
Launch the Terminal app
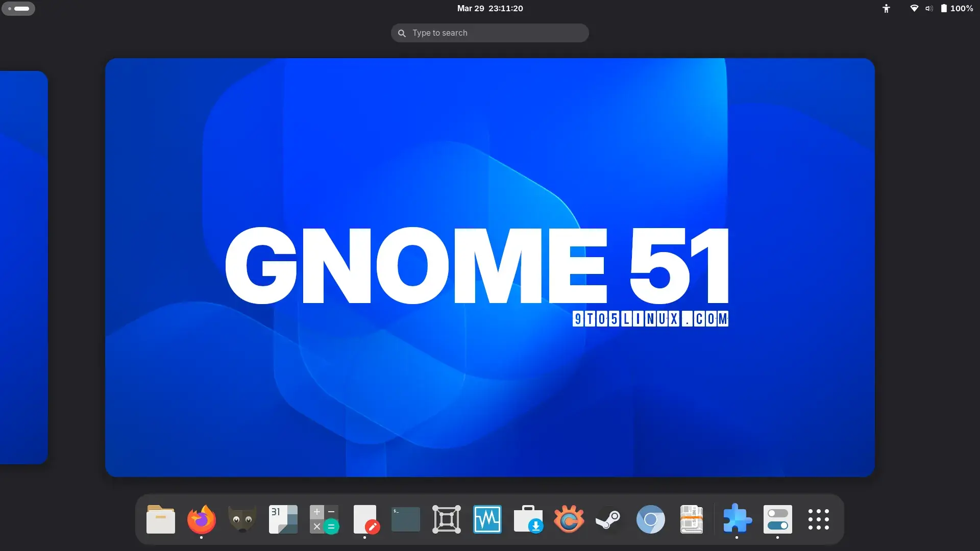406,519
